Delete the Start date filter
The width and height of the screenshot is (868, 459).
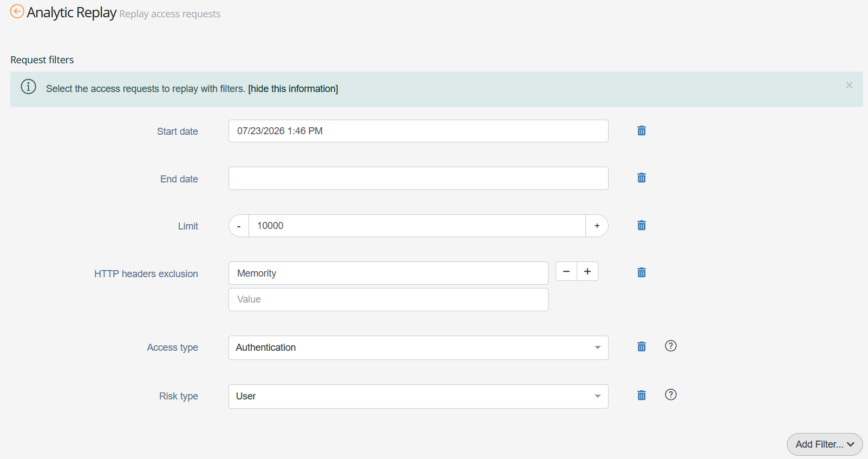642,130
